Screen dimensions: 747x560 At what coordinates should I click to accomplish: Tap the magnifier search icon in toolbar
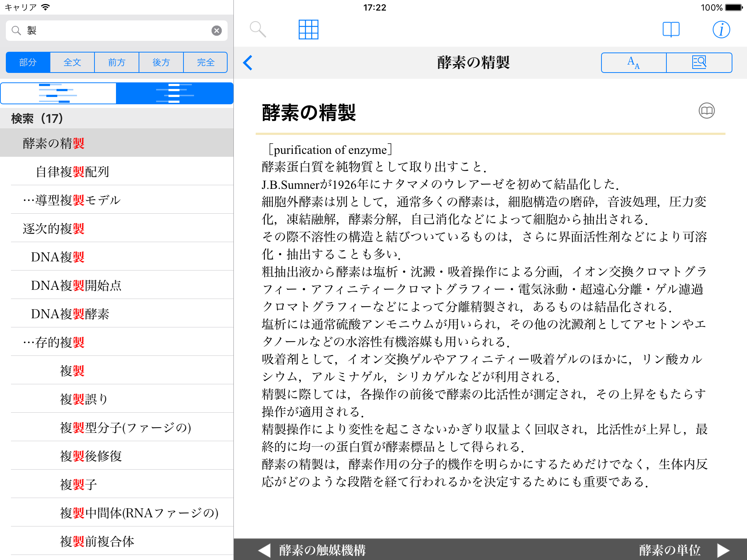pos(258,30)
